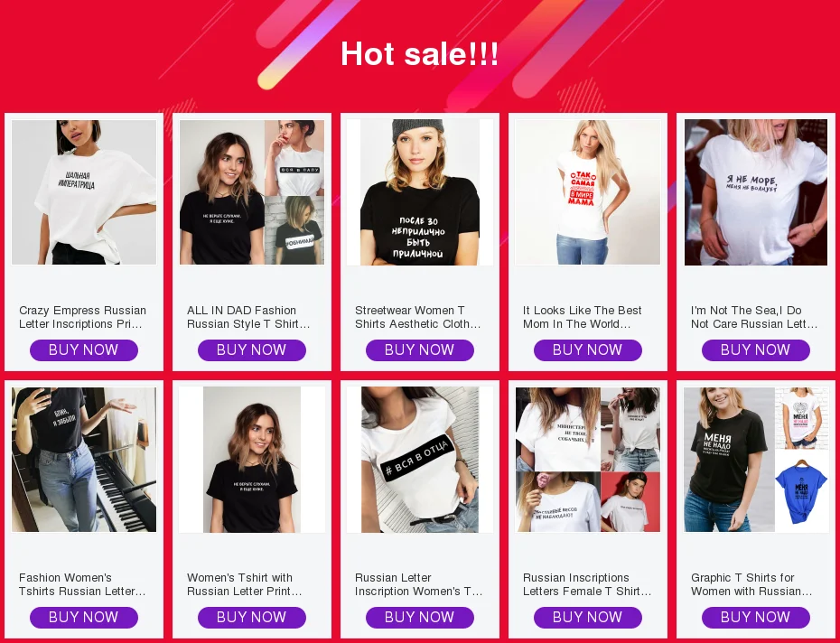Click BUY NOW under Crazy Empress shirt

click(84, 349)
